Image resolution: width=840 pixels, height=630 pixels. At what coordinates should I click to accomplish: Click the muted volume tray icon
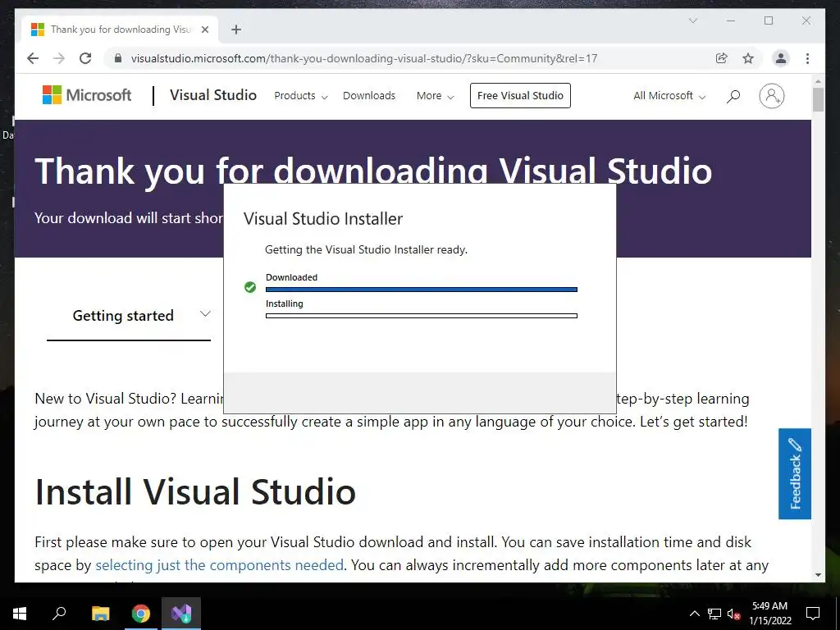click(734, 614)
